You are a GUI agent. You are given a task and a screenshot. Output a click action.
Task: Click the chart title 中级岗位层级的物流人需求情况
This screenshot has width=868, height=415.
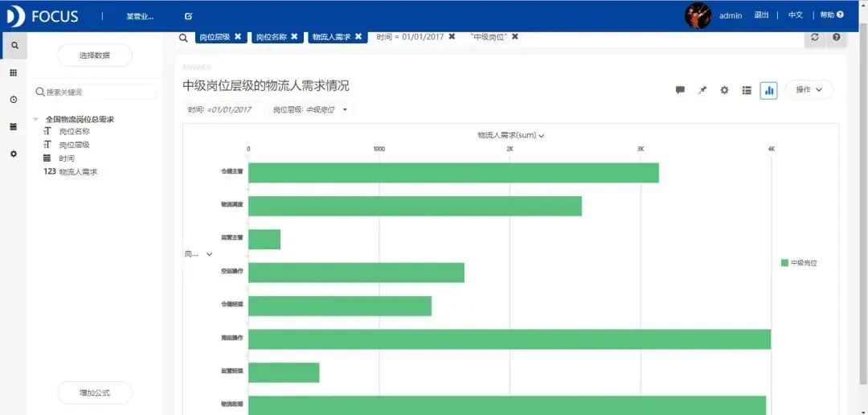pyautogui.click(x=266, y=86)
